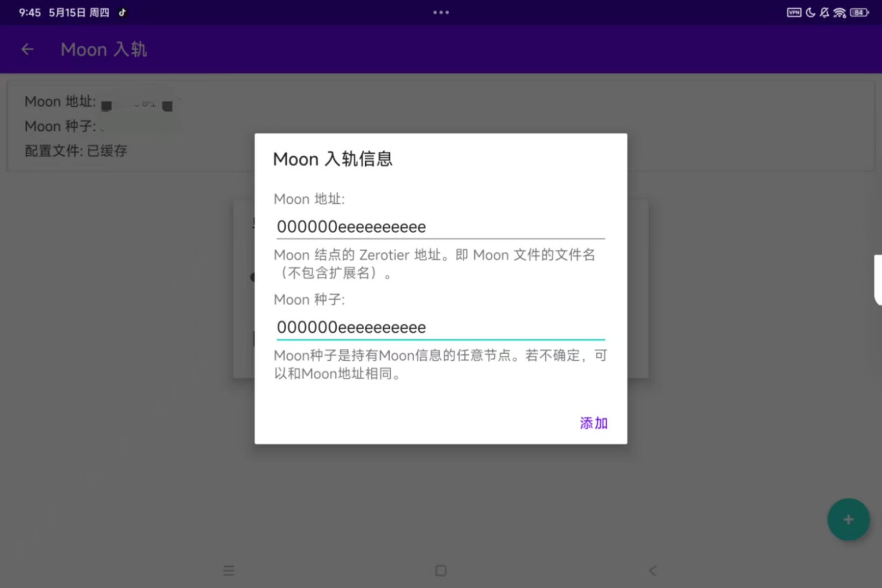The image size is (882, 588).
Task: Click the Moon种子 explanation text in dialog
Action: pyautogui.click(x=440, y=365)
